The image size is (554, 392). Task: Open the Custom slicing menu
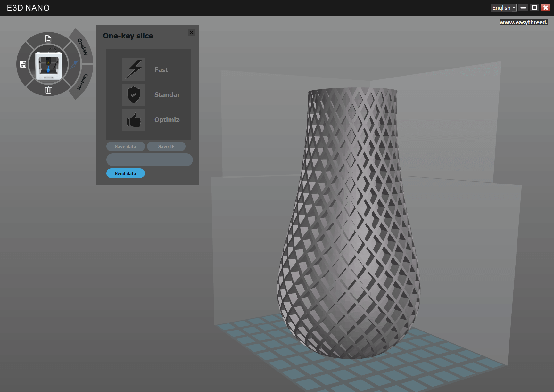pyautogui.click(x=81, y=80)
